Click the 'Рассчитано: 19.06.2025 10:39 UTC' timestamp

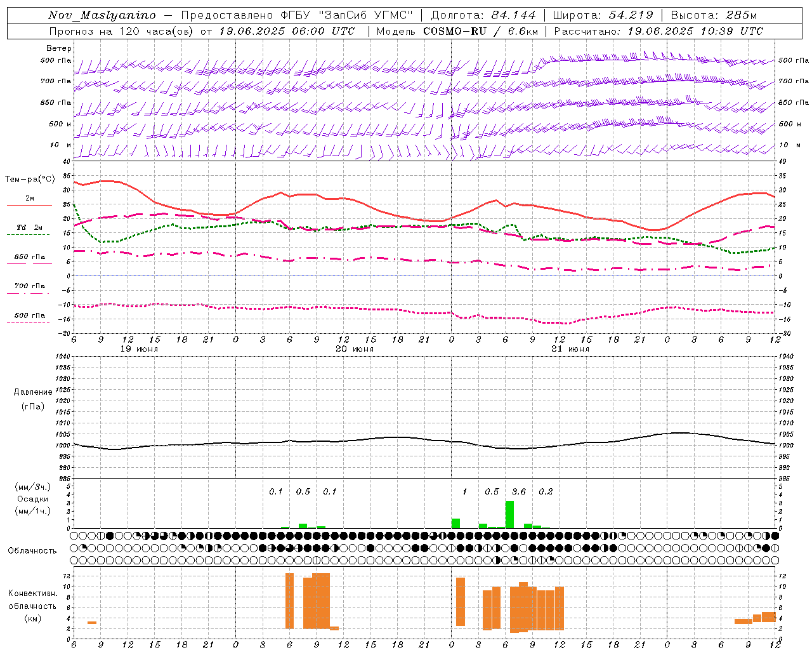click(x=658, y=31)
